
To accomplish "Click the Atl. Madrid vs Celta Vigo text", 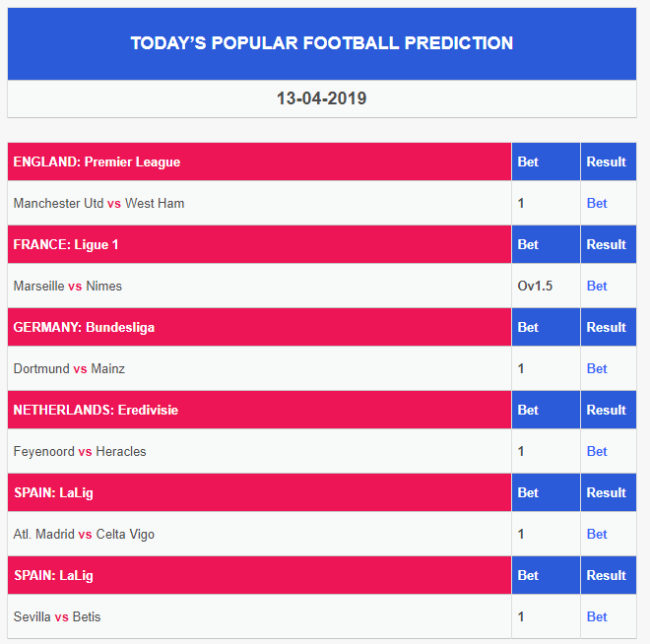I will click(84, 534).
